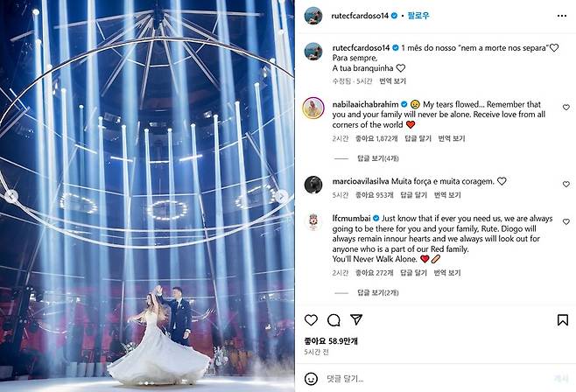The image size is (576, 392).
Task: Expand 2 replies under lfcmumbai comment
Action: pos(377,293)
